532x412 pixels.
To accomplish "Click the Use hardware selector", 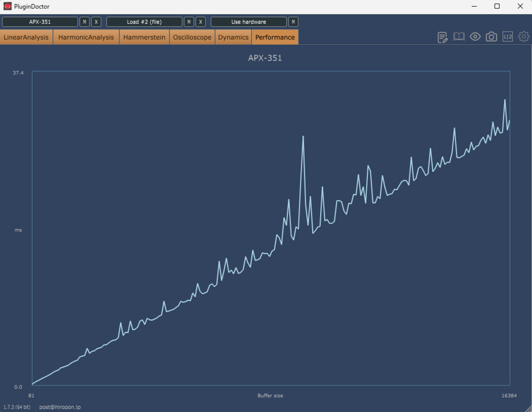I will click(x=249, y=22).
